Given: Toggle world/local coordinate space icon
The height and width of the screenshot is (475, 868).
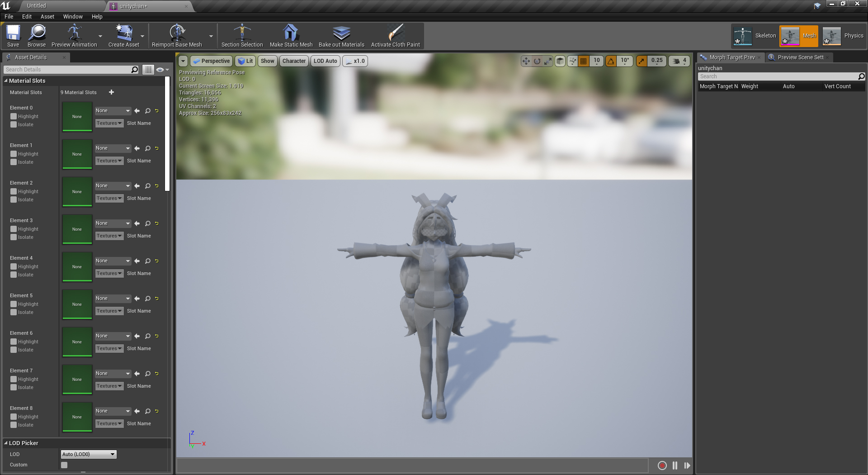Looking at the screenshot, I should point(560,61).
